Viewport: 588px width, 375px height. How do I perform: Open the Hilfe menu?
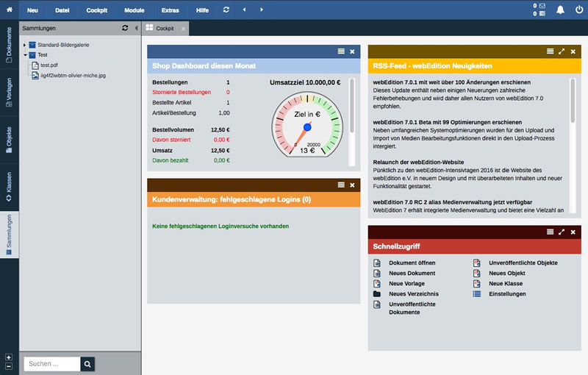click(x=202, y=10)
